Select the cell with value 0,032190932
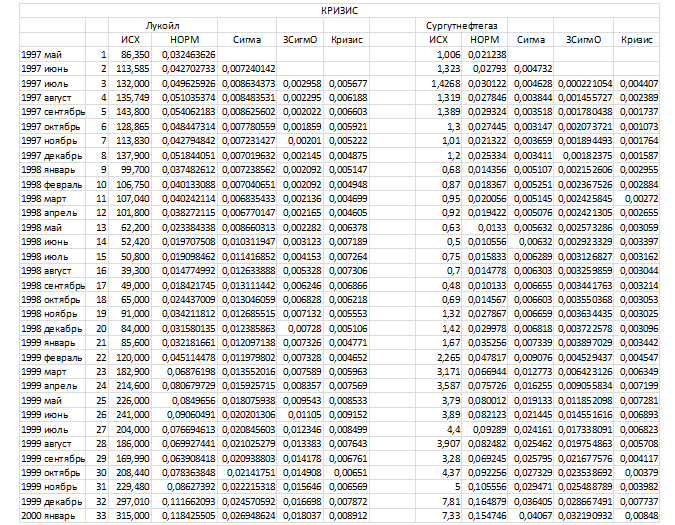The height and width of the screenshot is (525, 675). (583, 516)
